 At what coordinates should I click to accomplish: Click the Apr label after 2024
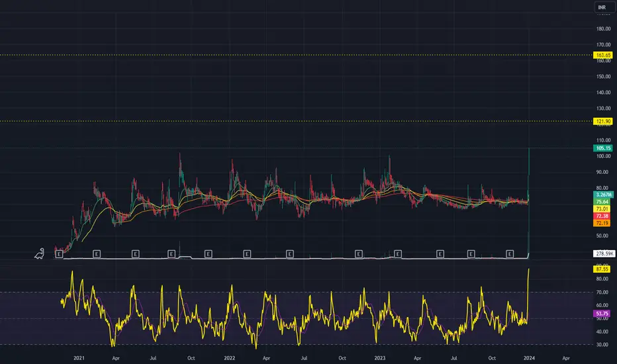[x=566, y=358]
